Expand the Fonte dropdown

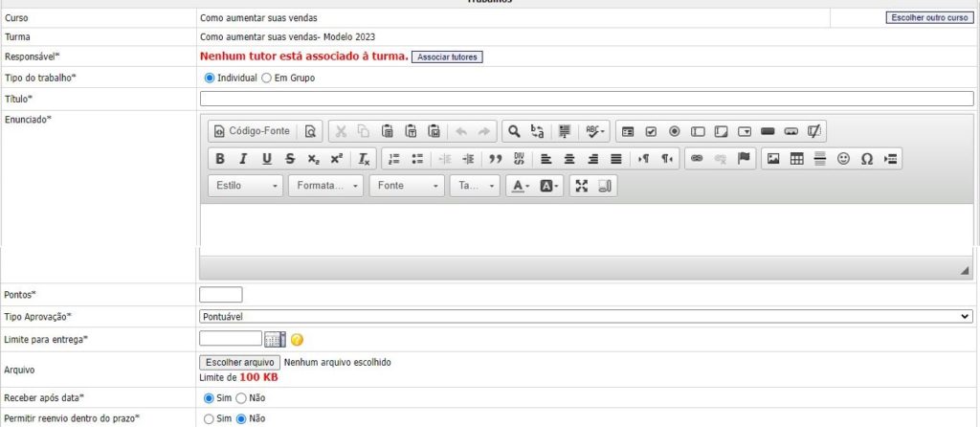coord(408,186)
